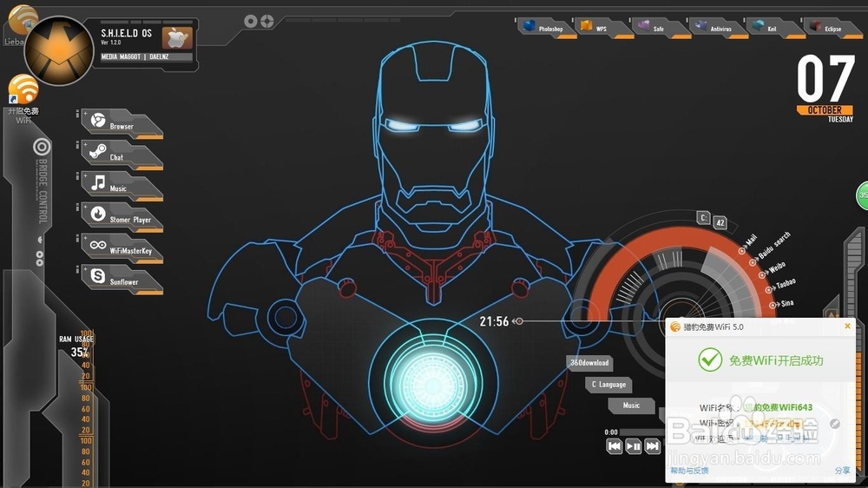Image resolution: width=868 pixels, height=488 pixels.
Task: Click the WiFi name 猎豹免费WiFi643
Action: coord(779,408)
